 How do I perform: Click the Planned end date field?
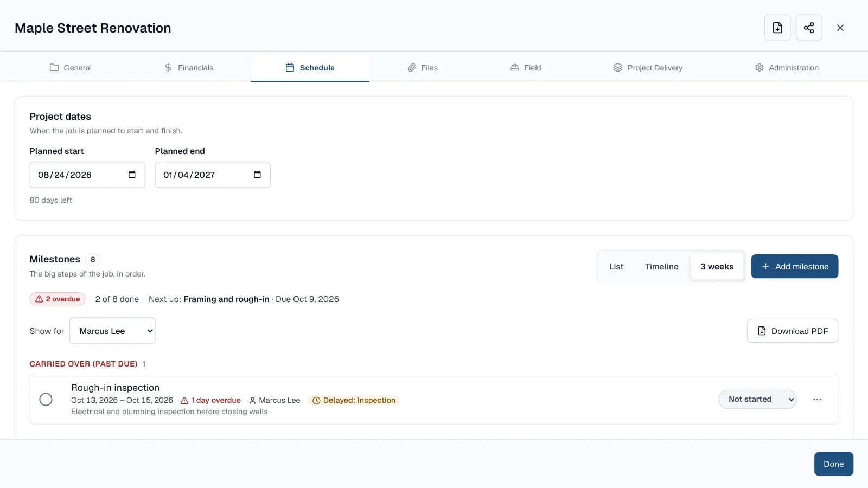pos(213,175)
